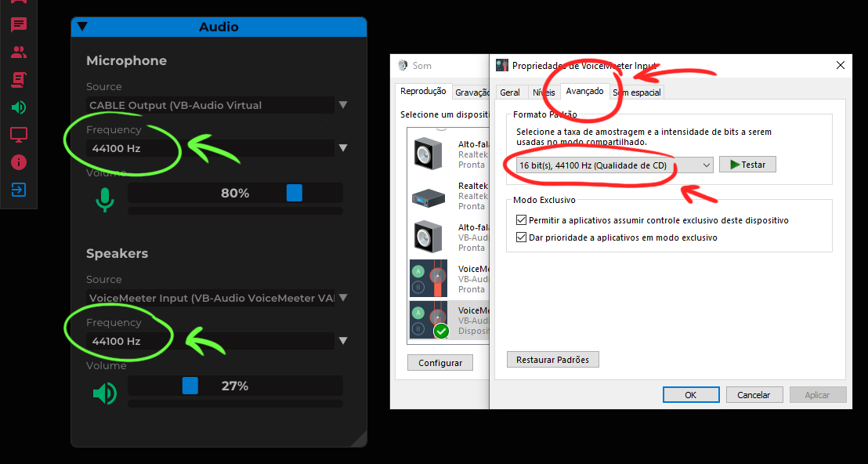Open the chat panel in the sidebar

pos(20,24)
